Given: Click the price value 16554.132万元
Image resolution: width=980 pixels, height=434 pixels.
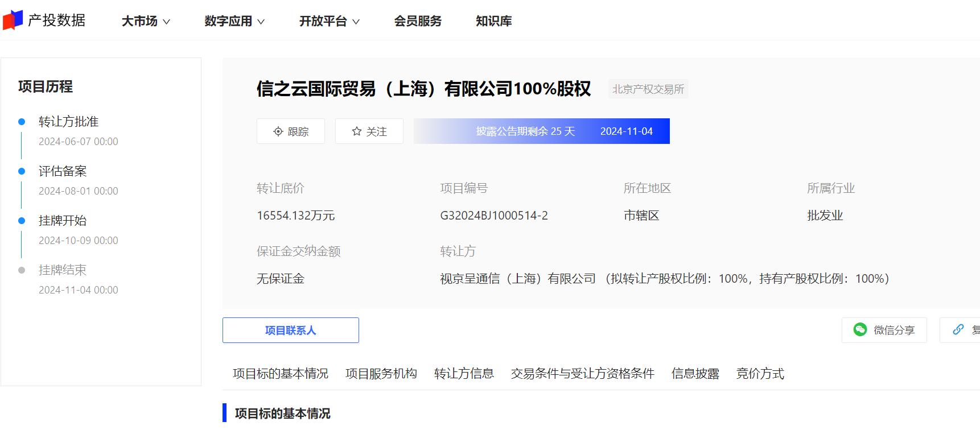Looking at the screenshot, I should [x=296, y=216].
